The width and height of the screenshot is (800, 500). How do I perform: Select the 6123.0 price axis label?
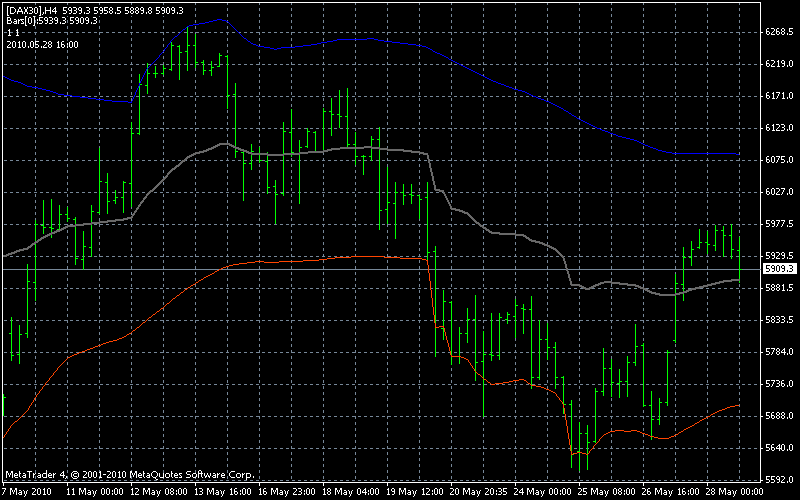780,128
